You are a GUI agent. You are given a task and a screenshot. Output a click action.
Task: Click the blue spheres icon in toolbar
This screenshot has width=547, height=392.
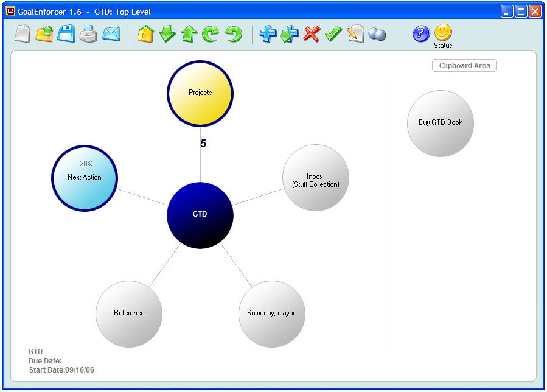377,35
